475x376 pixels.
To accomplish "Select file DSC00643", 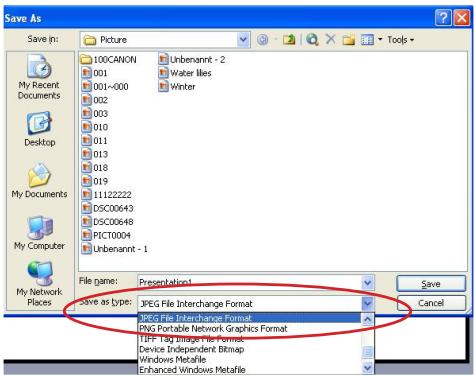I will (x=107, y=208).
